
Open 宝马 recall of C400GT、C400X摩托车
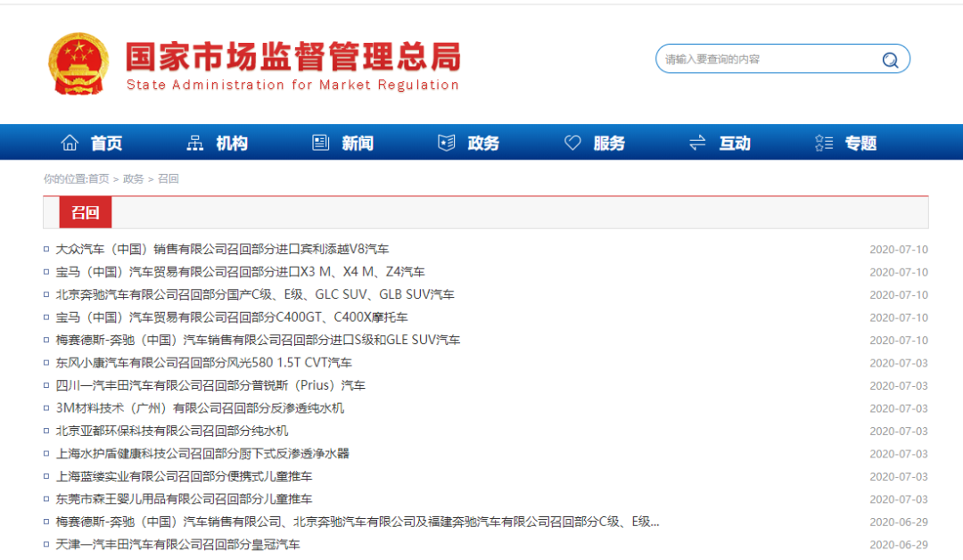click(232, 317)
